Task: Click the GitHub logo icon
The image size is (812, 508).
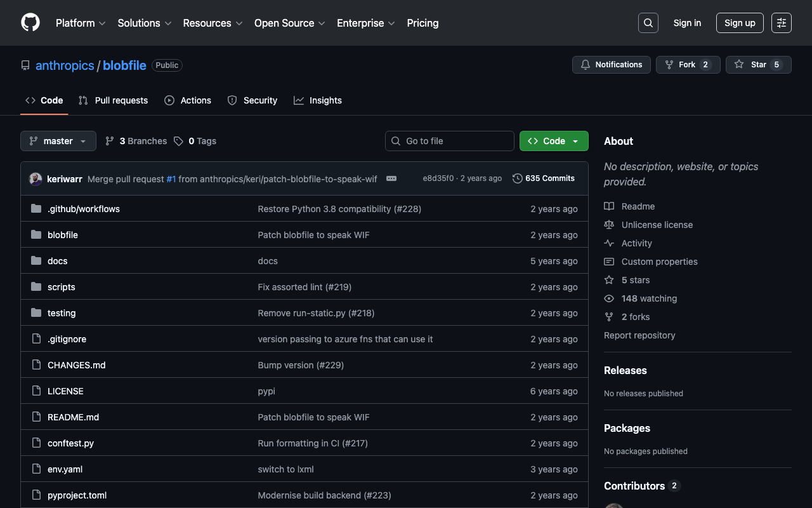Action: pyautogui.click(x=30, y=23)
